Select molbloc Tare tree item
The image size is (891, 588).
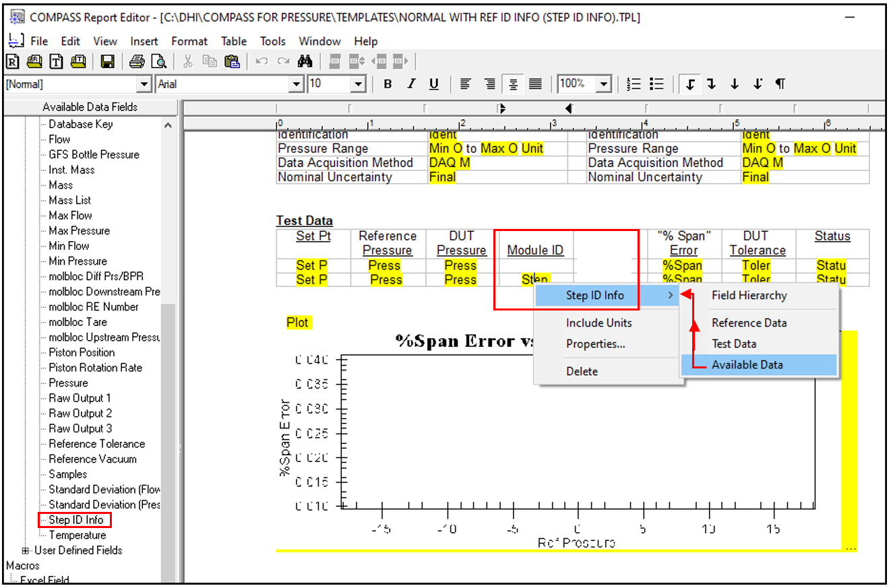pyautogui.click(x=78, y=322)
